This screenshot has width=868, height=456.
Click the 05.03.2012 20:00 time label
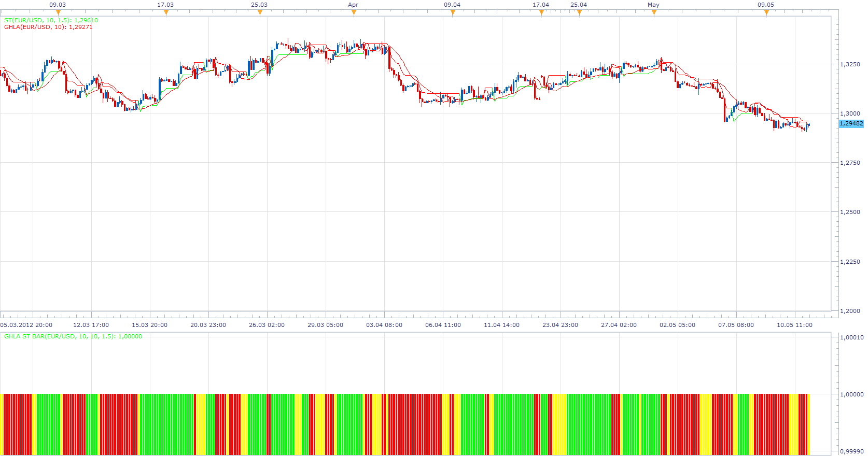[x=26, y=325]
